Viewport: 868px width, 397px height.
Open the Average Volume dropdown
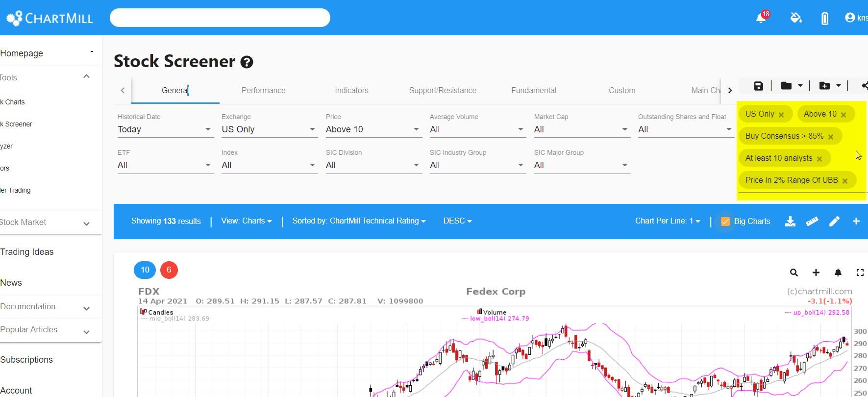pos(477,129)
